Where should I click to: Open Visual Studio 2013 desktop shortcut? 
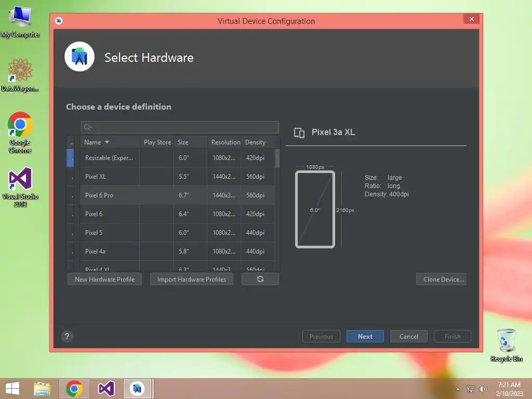tap(20, 187)
